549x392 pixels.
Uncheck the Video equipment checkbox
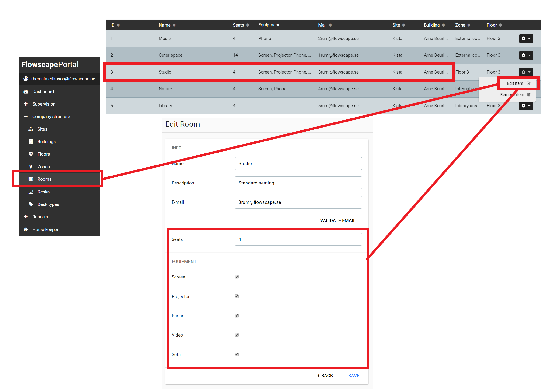point(237,335)
